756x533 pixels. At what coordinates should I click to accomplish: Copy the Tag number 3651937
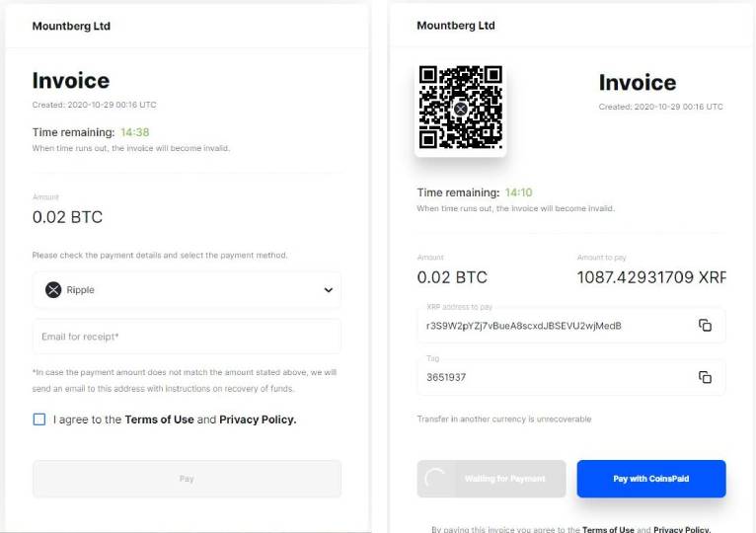coord(705,377)
